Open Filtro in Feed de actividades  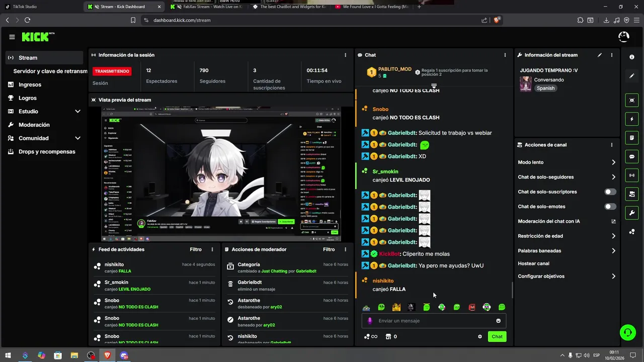coord(196,249)
